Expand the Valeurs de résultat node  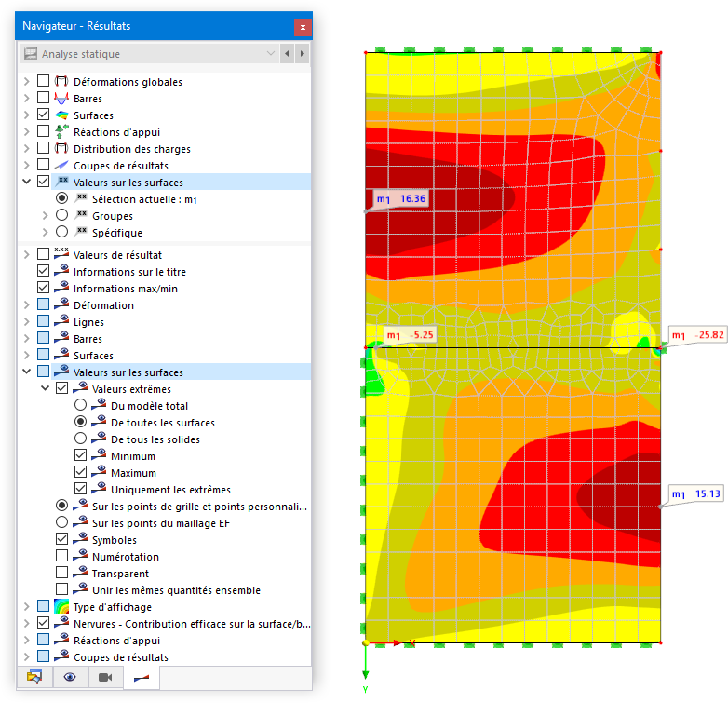click(x=27, y=254)
